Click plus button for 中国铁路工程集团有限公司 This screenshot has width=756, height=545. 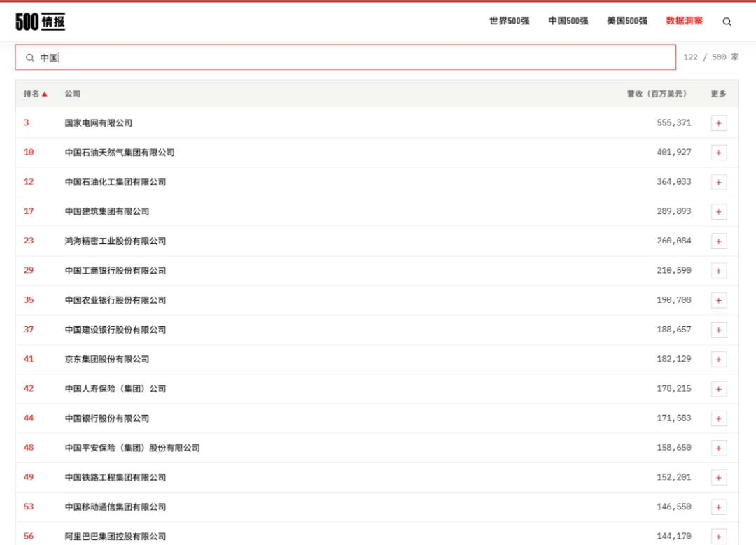click(719, 478)
